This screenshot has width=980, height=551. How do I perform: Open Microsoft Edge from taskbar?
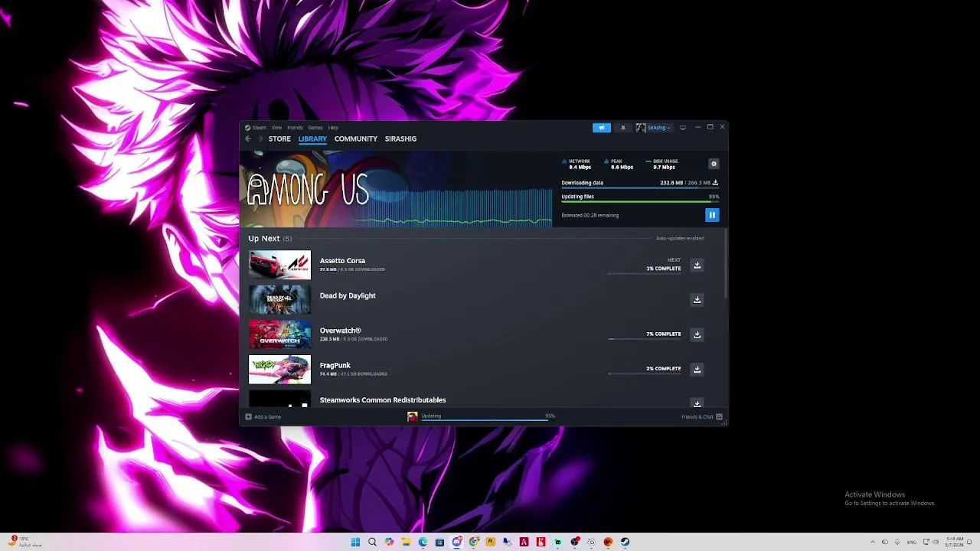pyautogui.click(x=423, y=542)
